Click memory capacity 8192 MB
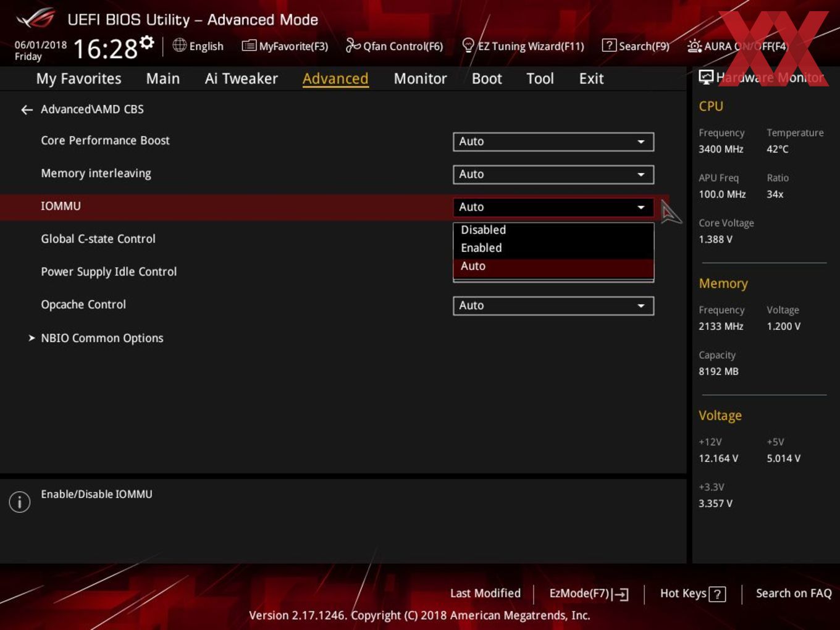 pos(718,372)
